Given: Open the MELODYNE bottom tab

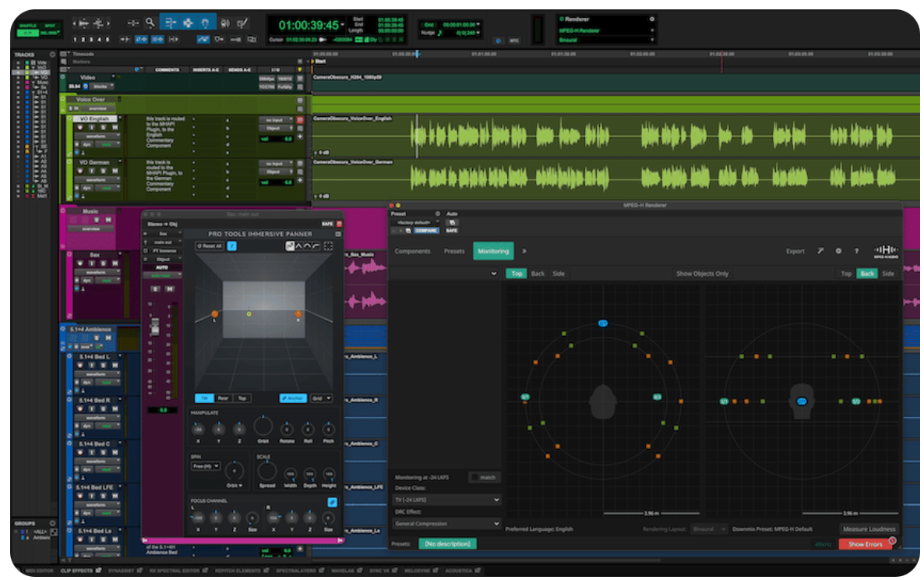Looking at the screenshot, I should [418, 571].
